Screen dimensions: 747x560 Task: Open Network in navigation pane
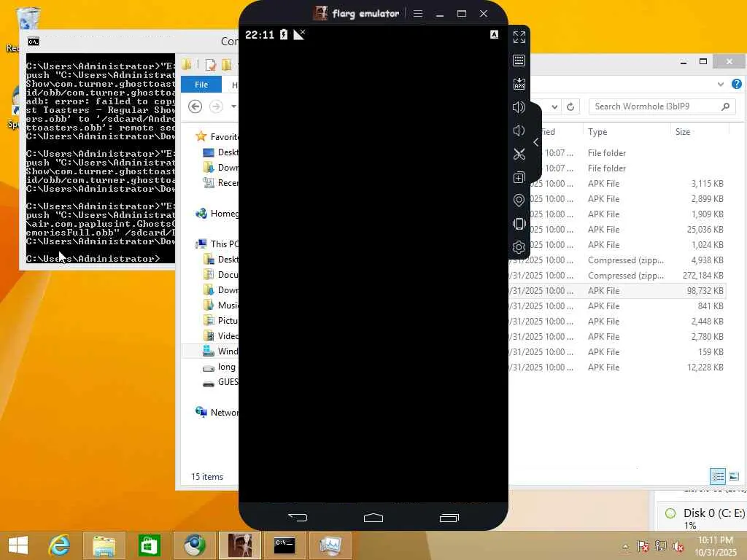pyautogui.click(x=217, y=413)
